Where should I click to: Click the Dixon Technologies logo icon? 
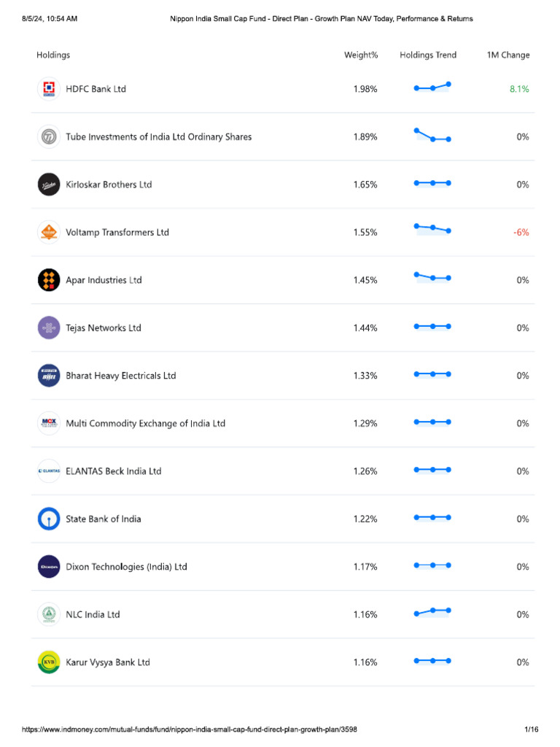coord(49,567)
